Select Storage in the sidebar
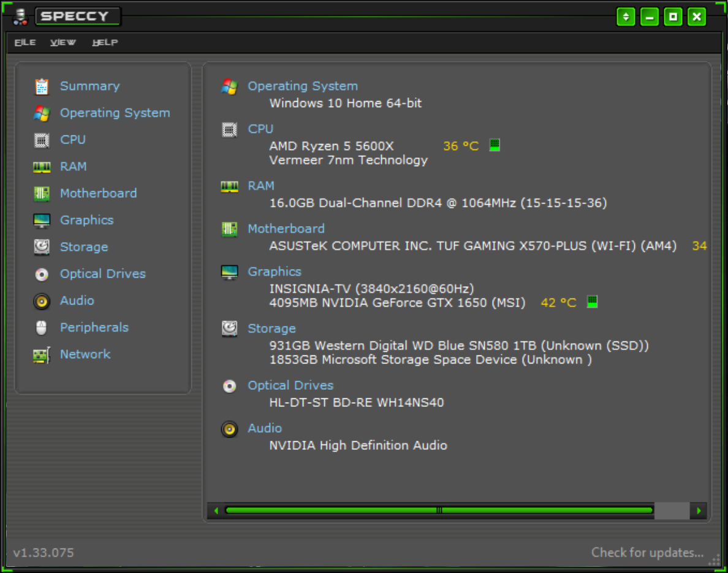Image resolution: width=728 pixels, height=573 pixels. click(x=84, y=248)
